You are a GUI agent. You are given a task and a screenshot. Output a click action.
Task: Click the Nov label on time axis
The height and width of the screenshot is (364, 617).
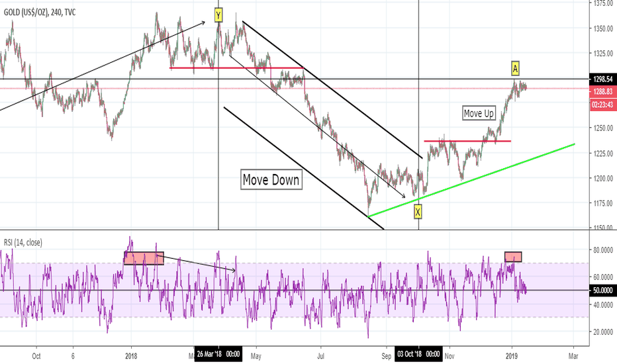(x=450, y=356)
